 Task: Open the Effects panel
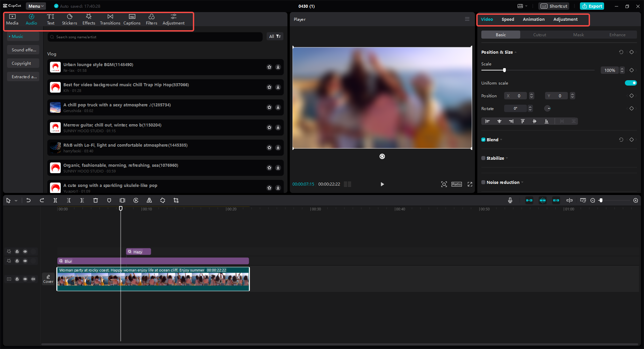pos(89,19)
